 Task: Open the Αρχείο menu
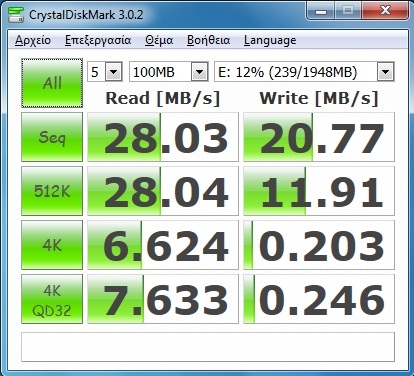point(33,41)
